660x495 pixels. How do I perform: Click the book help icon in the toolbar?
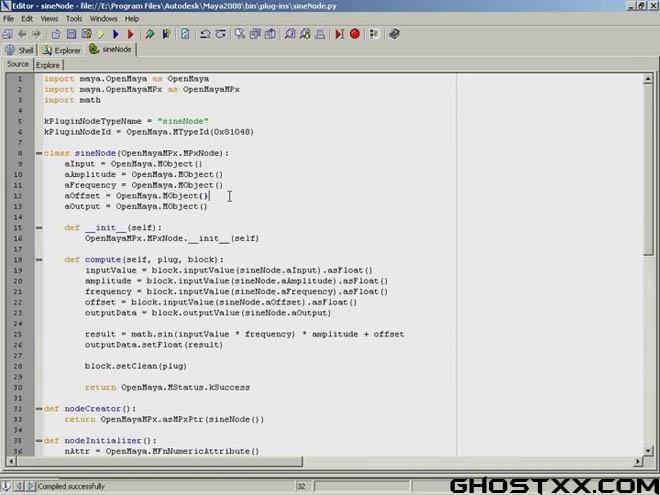pyautogui.click(x=394, y=34)
